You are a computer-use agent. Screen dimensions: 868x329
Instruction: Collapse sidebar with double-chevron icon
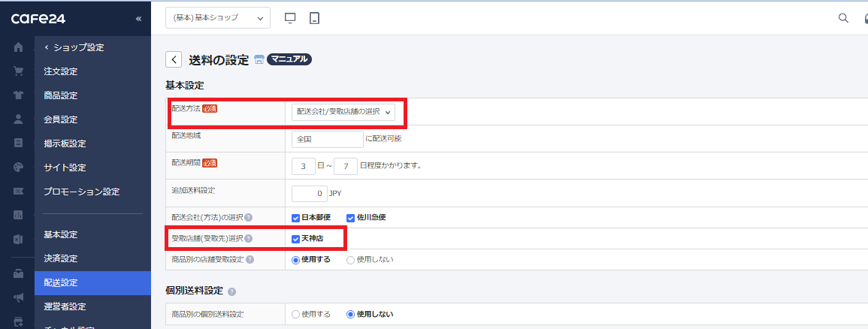pyautogui.click(x=138, y=19)
